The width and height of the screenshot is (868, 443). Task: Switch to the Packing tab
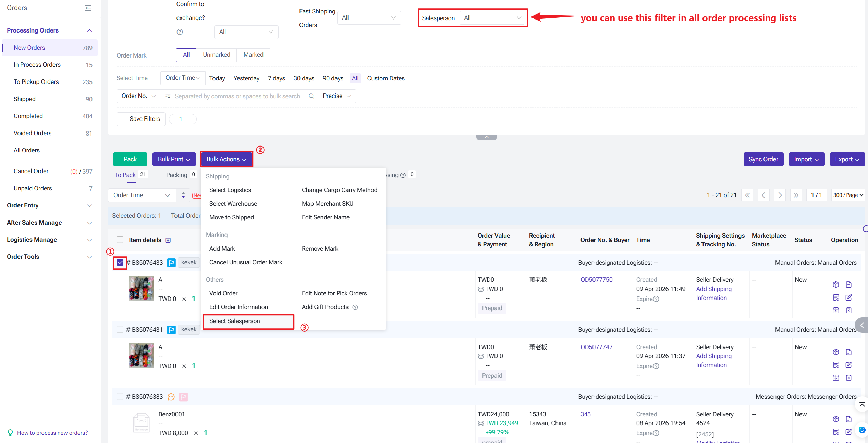click(x=177, y=175)
